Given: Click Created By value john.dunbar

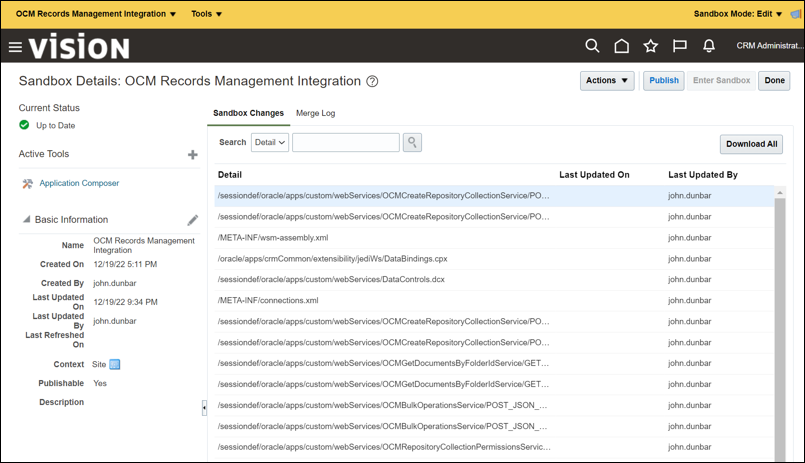Looking at the screenshot, I should tap(114, 283).
